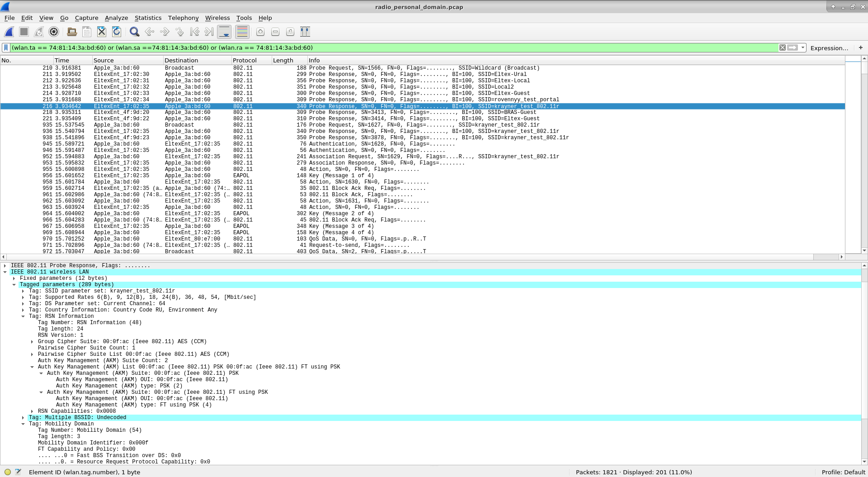Viewport: 868px width, 477px height.
Task: Click the capture options gear icon
Action: pos(54,32)
